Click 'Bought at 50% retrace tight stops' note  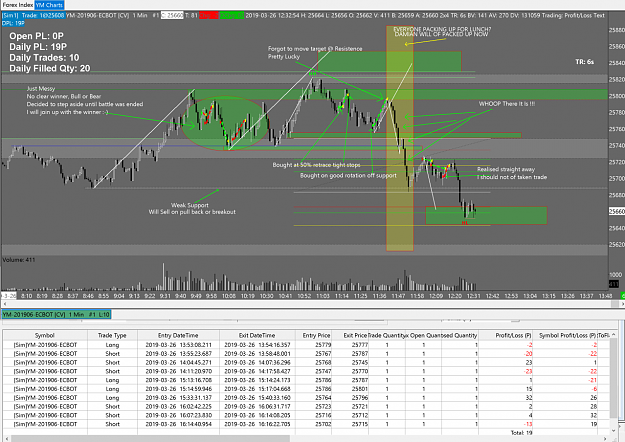coord(316,165)
